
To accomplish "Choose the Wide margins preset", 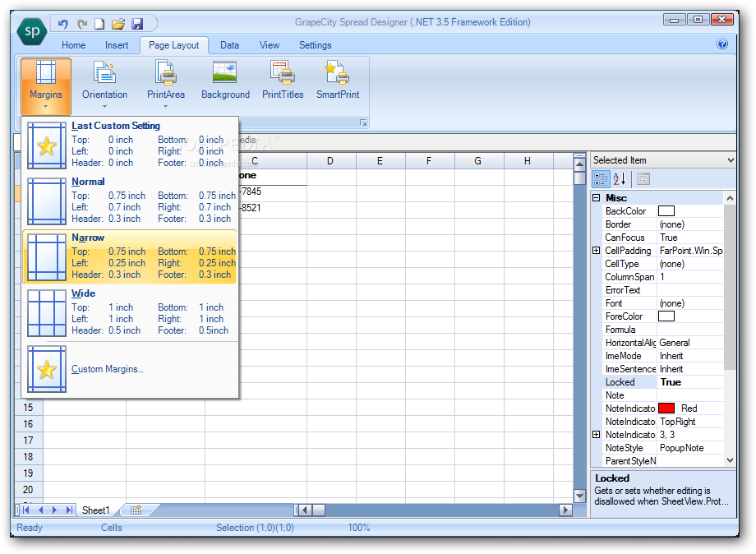I will pyautogui.click(x=130, y=312).
